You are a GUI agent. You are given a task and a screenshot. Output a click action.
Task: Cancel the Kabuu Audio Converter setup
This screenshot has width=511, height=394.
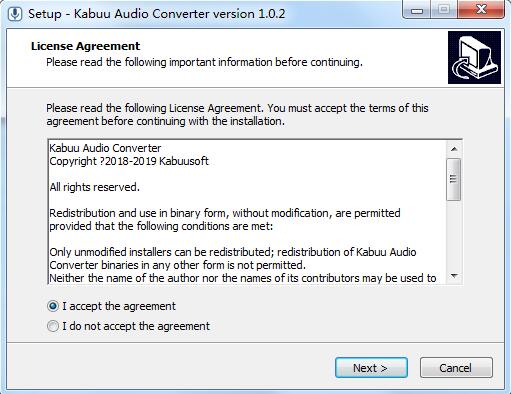coord(456,368)
